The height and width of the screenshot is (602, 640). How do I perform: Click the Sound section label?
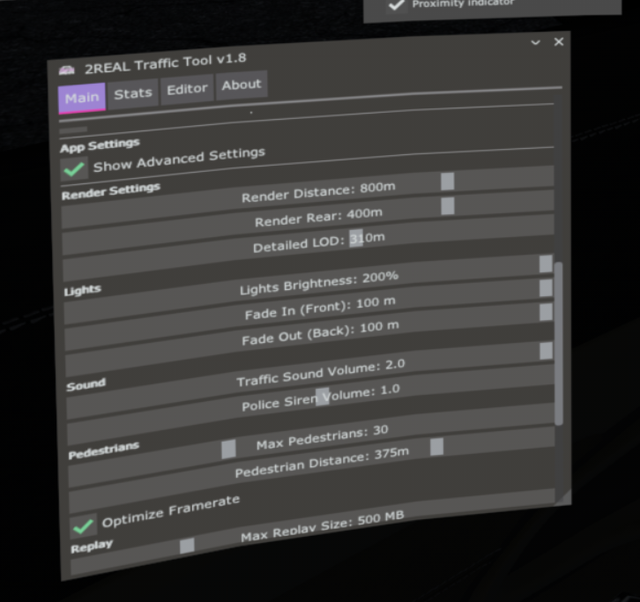pos(86,384)
